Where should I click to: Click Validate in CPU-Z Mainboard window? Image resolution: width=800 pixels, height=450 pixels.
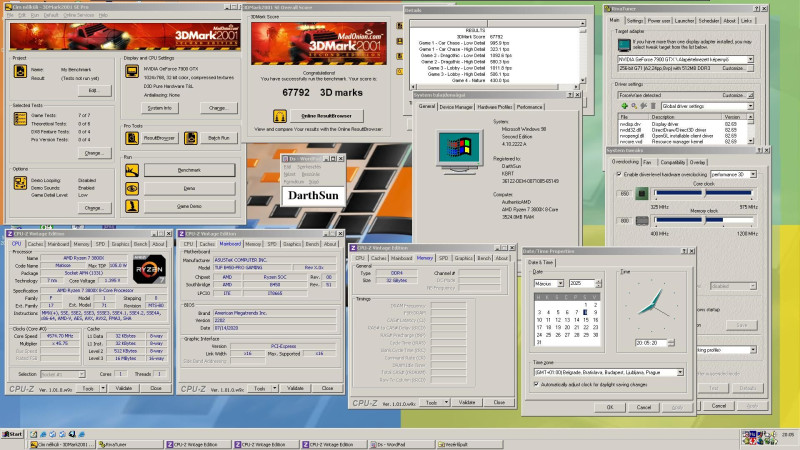pyautogui.click(x=295, y=388)
